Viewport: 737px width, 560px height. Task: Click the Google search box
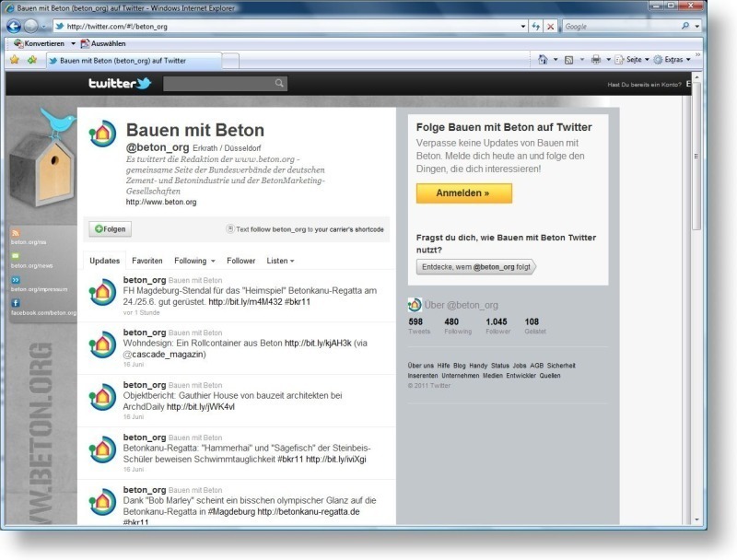click(x=621, y=27)
